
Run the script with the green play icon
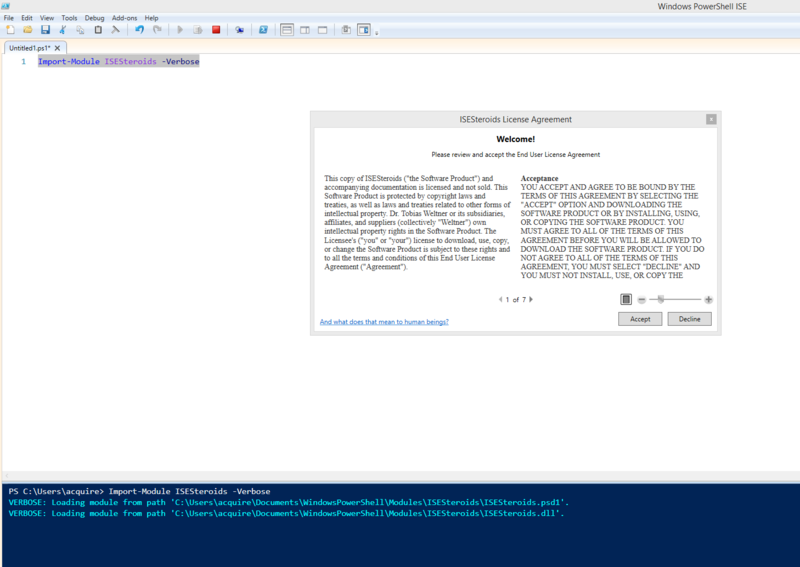tap(180, 30)
